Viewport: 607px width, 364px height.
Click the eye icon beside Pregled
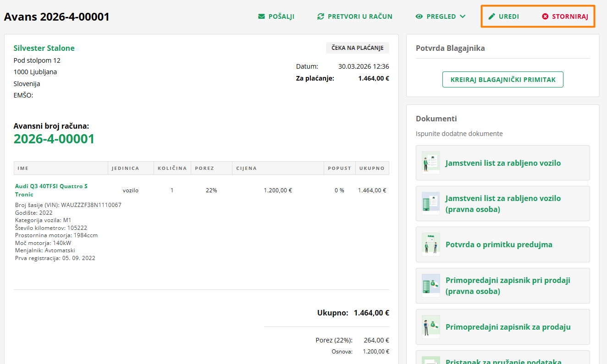(419, 16)
